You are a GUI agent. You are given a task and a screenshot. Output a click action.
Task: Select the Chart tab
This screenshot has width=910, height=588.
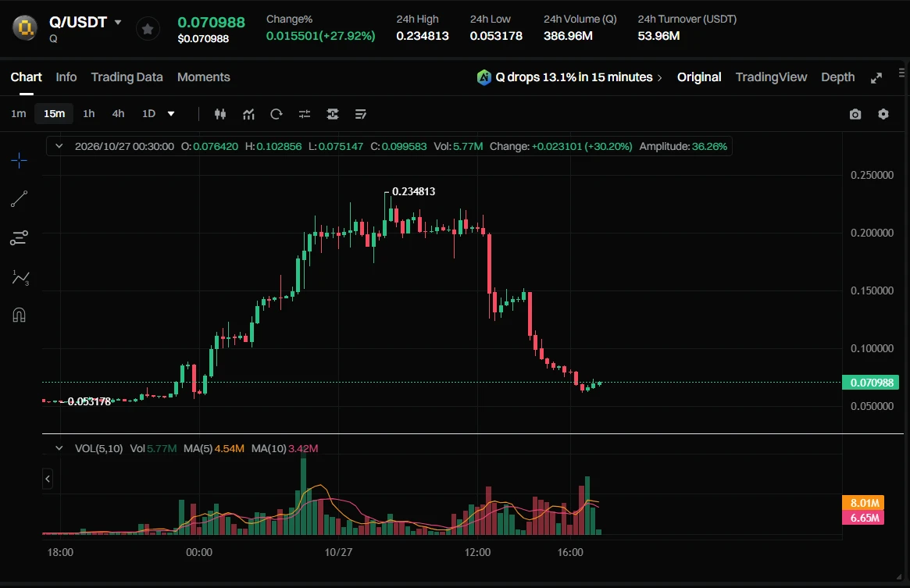(x=26, y=77)
